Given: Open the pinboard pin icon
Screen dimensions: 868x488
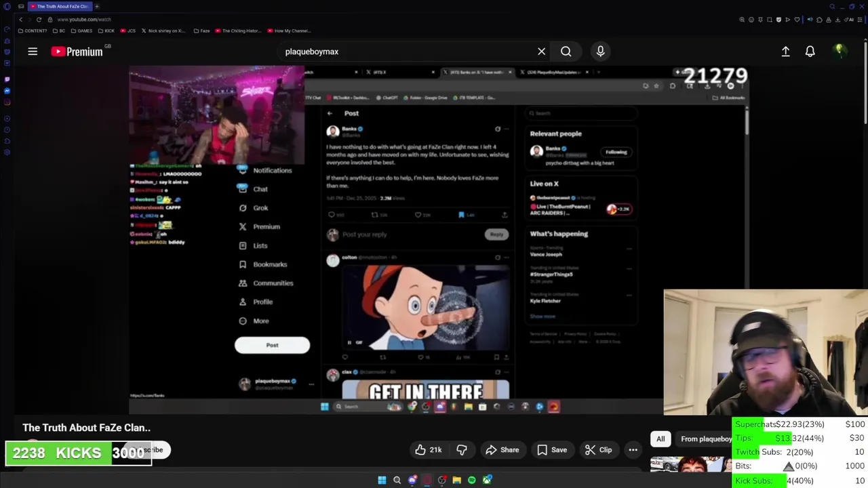Looking at the screenshot, I should point(760,20).
